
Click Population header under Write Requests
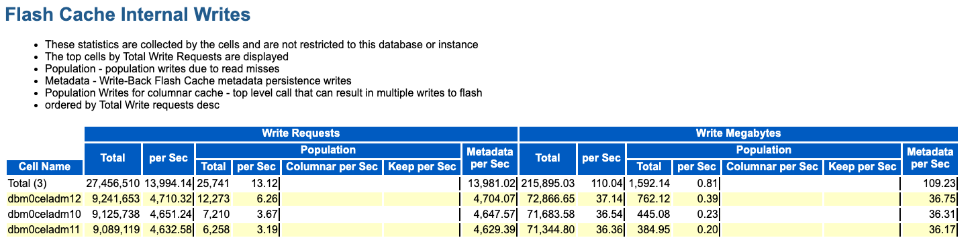click(328, 150)
